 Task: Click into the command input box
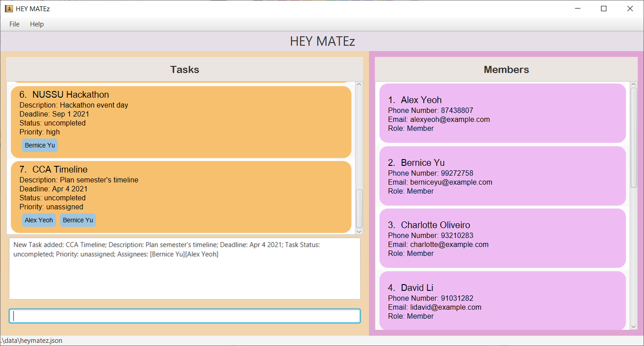pos(185,316)
